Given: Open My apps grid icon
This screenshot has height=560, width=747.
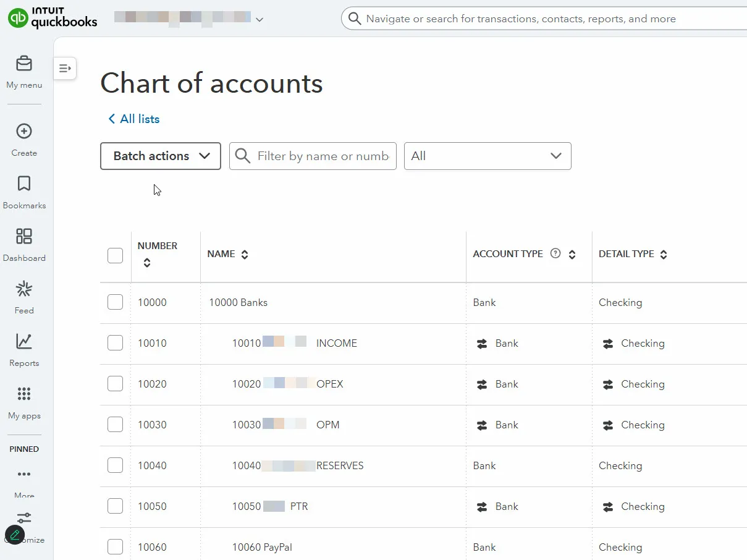Looking at the screenshot, I should coord(24,394).
